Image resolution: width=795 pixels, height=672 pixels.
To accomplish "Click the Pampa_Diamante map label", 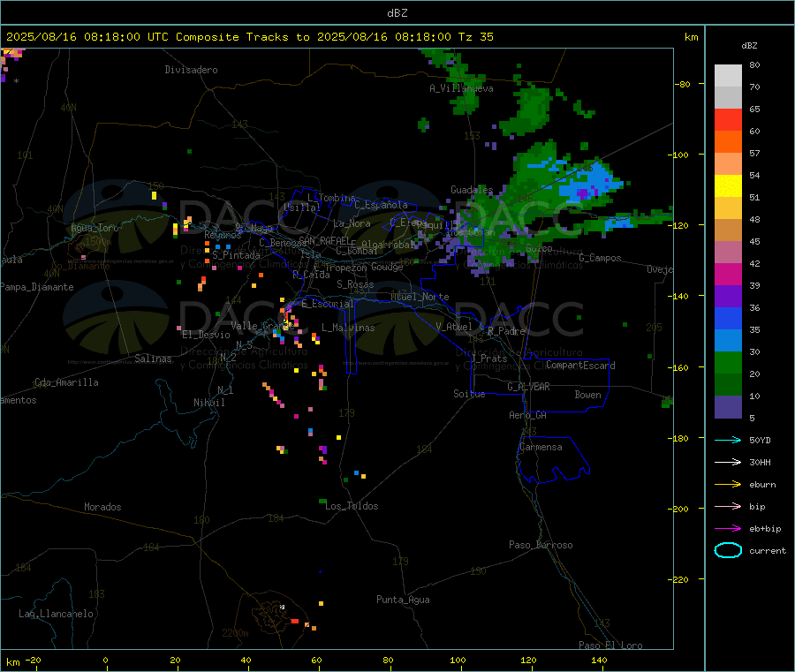I will [37, 287].
